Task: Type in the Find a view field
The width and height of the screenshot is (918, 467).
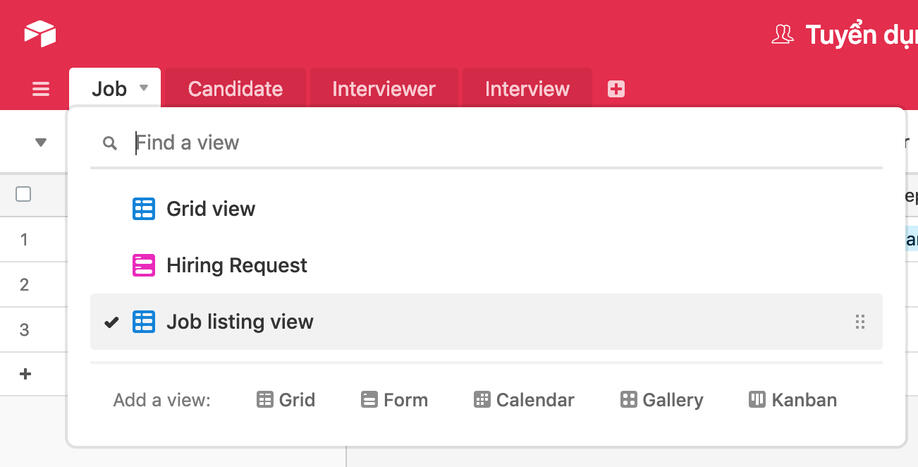Action: [500, 143]
